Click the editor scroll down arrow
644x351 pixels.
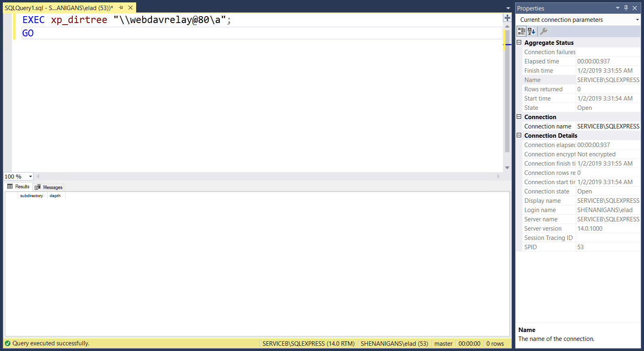[x=507, y=168]
